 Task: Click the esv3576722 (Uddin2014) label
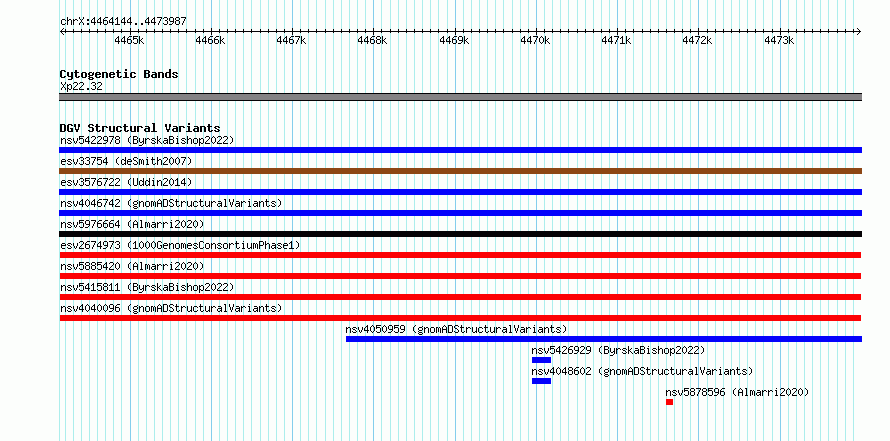[126, 182]
